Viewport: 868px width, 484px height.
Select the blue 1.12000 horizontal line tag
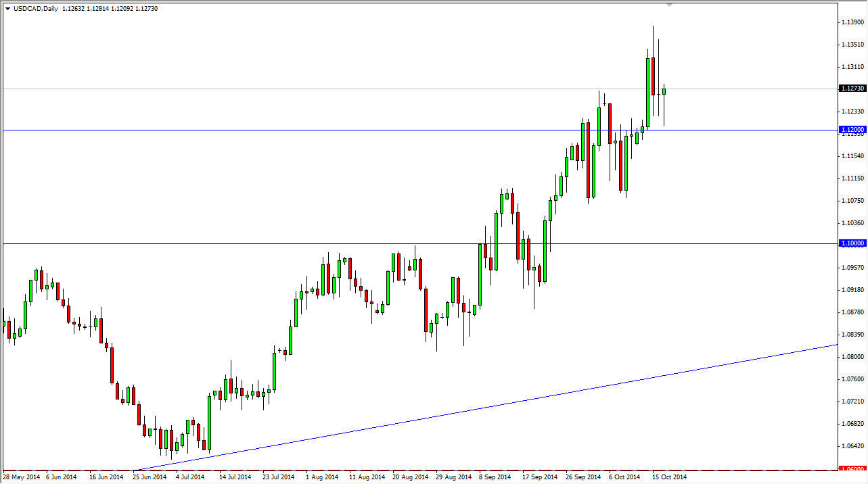tap(852, 129)
